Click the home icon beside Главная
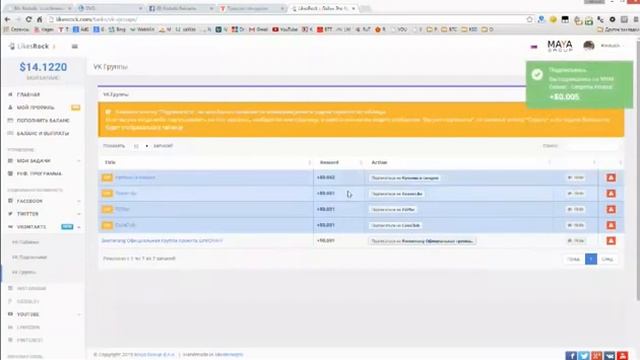Viewport: 640px width, 360px height. [x=10, y=94]
